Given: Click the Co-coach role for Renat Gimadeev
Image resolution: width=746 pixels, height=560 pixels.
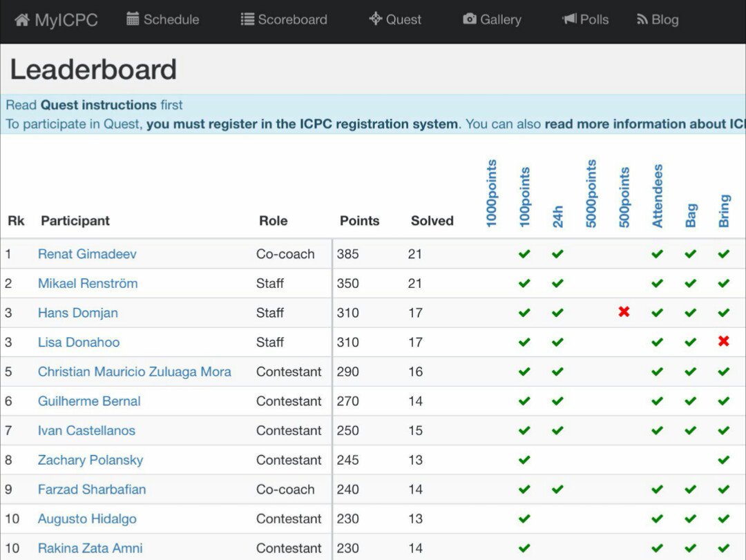Looking at the screenshot, I should click(x=285, y=254).
